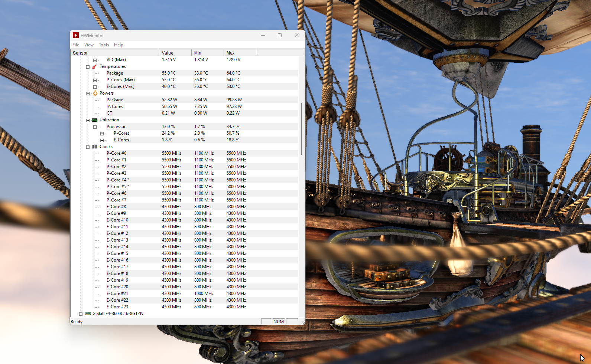Expand the P-Cores (Max) temperature node

(x=95, y=80)
